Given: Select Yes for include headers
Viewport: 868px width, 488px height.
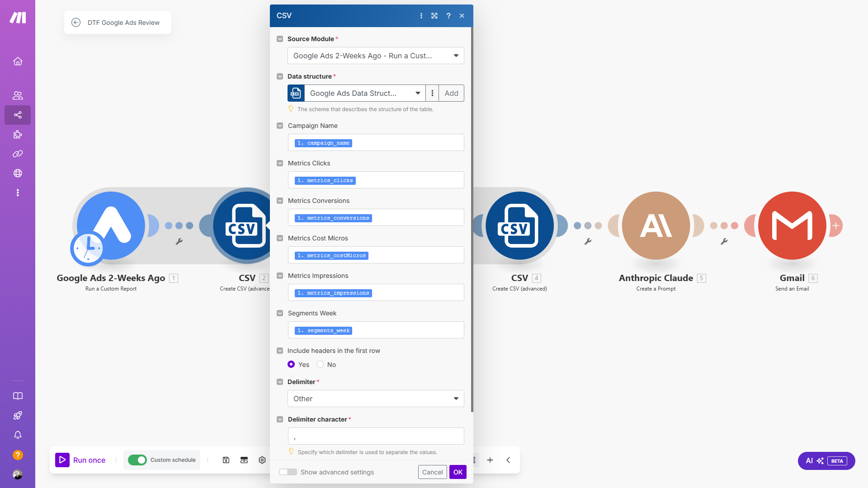Looking at the screenshot, I should pos(291,364).
